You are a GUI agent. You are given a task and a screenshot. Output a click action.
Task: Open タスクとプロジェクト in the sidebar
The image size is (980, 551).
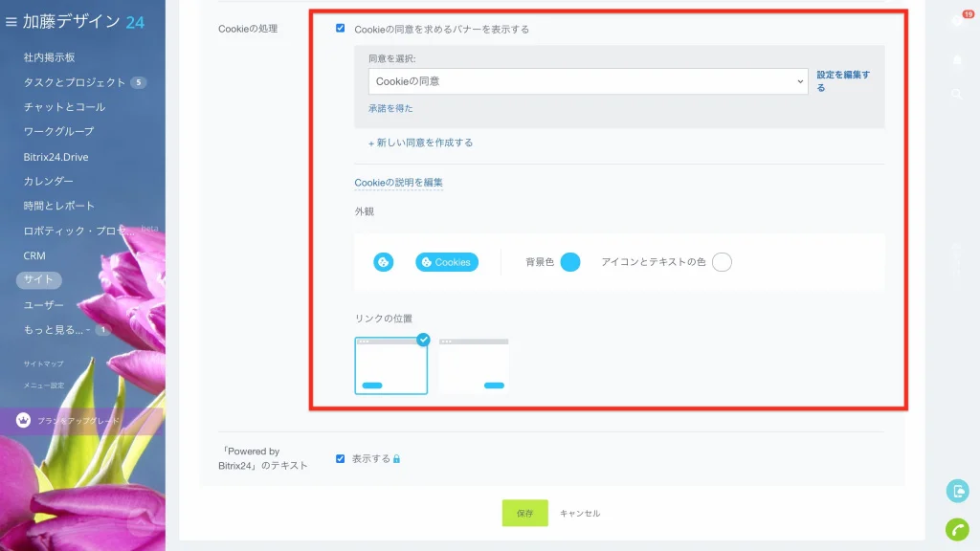[x=75, y=82]
